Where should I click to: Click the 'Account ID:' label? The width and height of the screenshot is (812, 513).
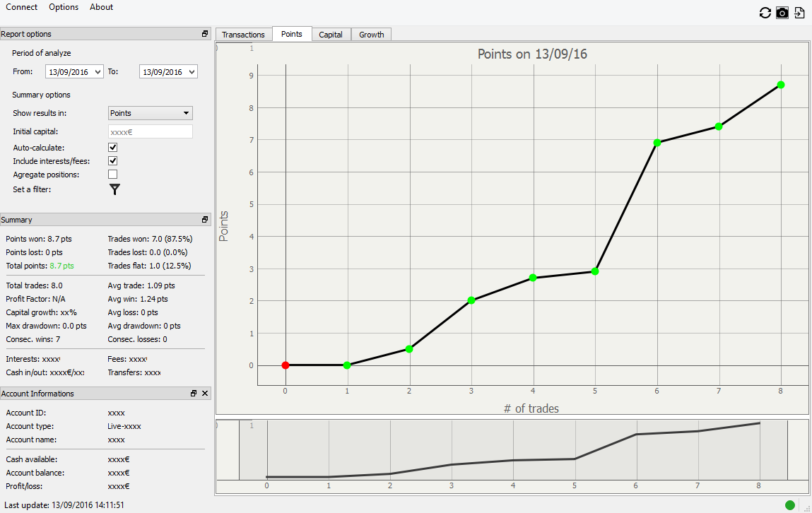coord(26,413)
